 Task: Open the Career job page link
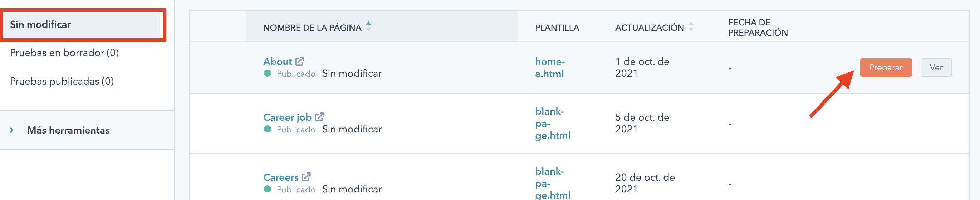tap(287, 117)
